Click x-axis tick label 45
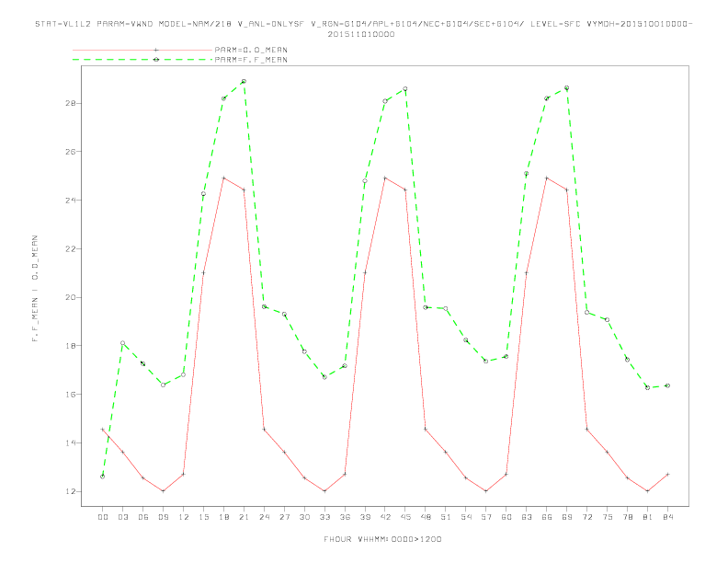 405,517
